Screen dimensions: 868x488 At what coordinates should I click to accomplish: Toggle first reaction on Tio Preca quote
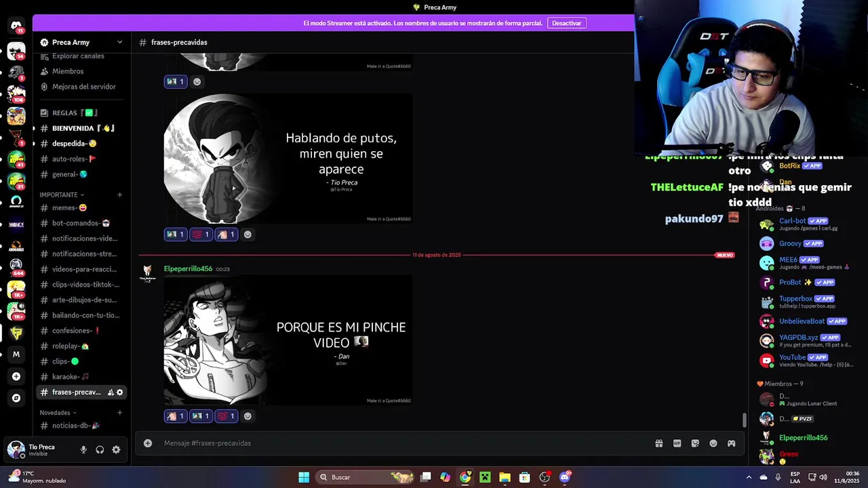coord(176,235)
